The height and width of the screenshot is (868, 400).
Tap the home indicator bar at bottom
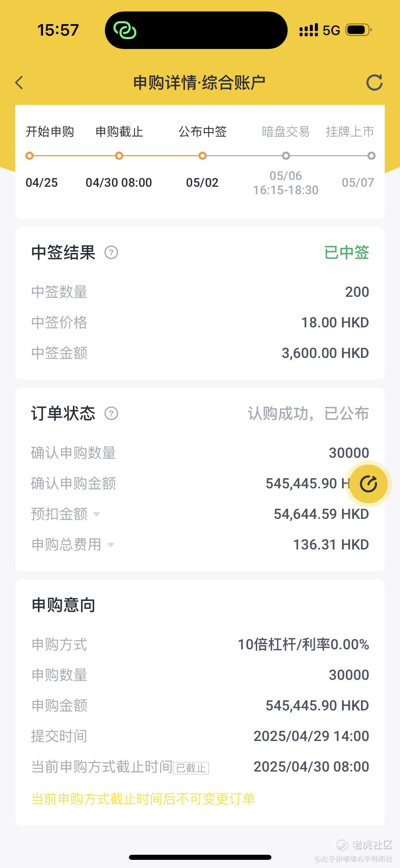tap(200, 857)
